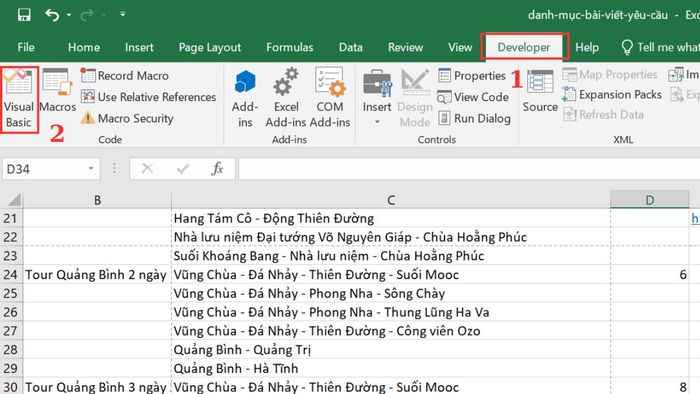Select row 24 header
Screen dimensions: 700x394
tap(11, 274)
